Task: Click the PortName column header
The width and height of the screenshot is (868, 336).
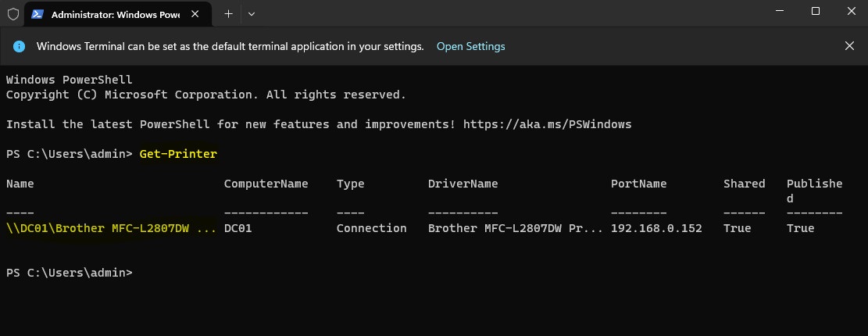Action: coord(639,184)
